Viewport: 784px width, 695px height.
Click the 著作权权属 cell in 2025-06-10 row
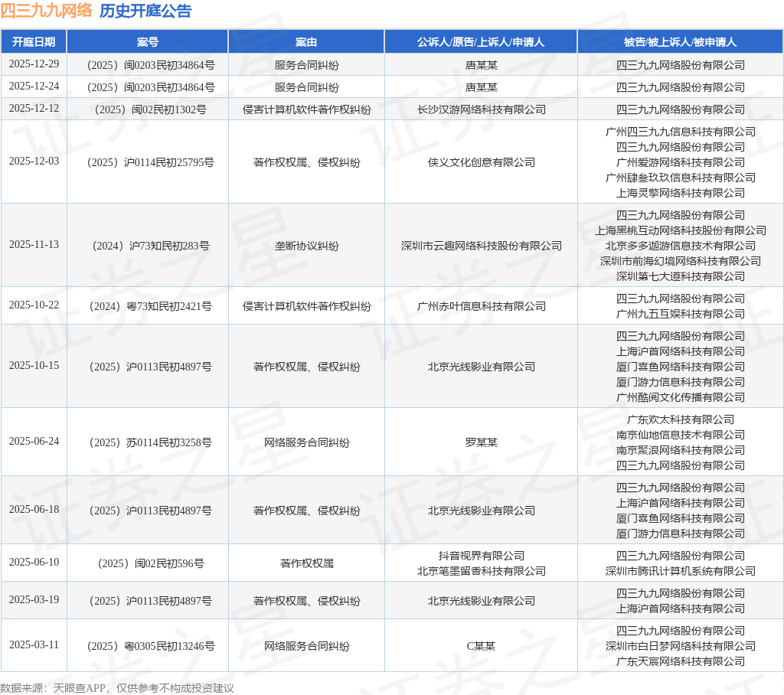[x=306, y=563]
